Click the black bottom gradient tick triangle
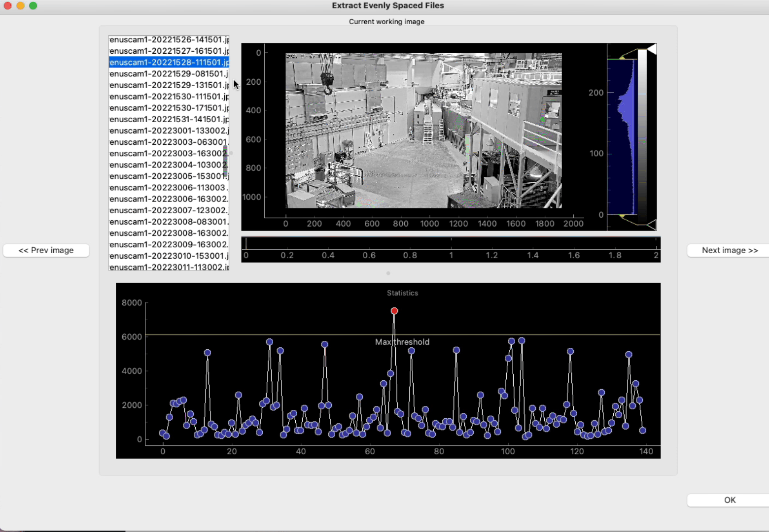Viewport: 769px width, 532px height. 652,225
